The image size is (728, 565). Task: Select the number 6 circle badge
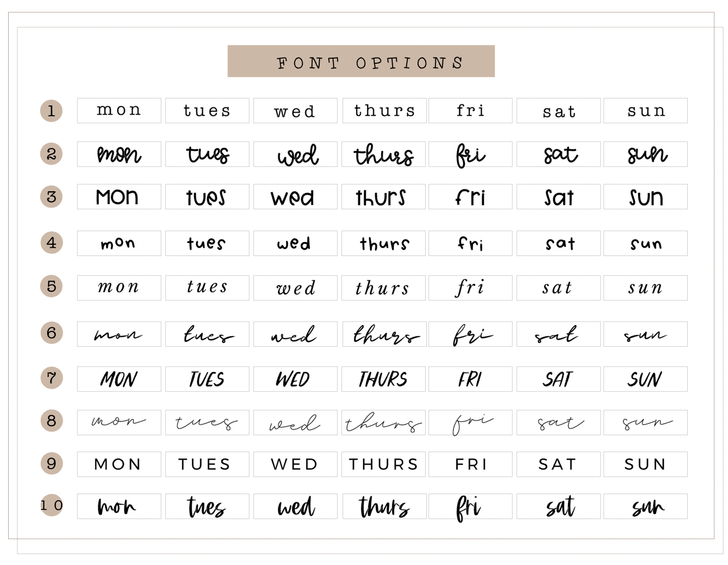pos(51,333)
